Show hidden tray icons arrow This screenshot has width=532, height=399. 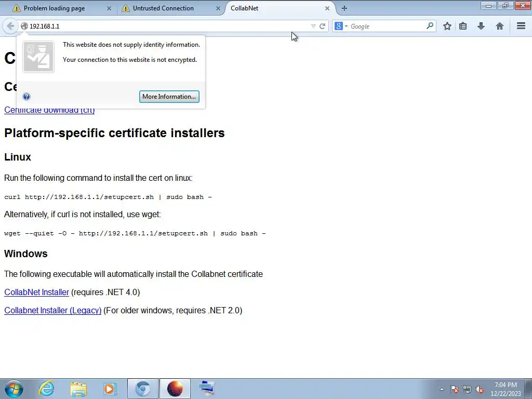[442, 389]
